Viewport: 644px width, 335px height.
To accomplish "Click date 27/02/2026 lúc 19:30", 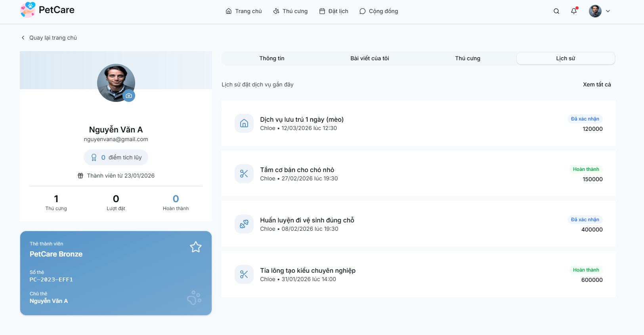I will pyautogui.click(x=310, y=178).
